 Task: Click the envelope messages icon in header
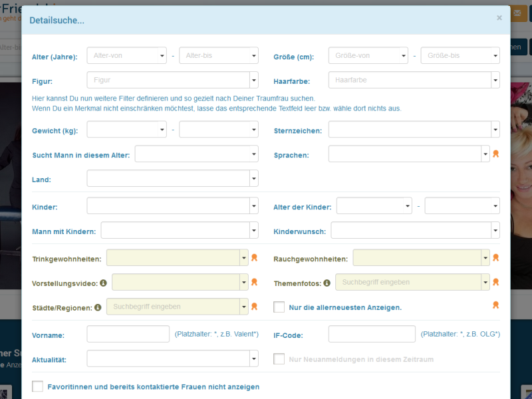[519, 14]
